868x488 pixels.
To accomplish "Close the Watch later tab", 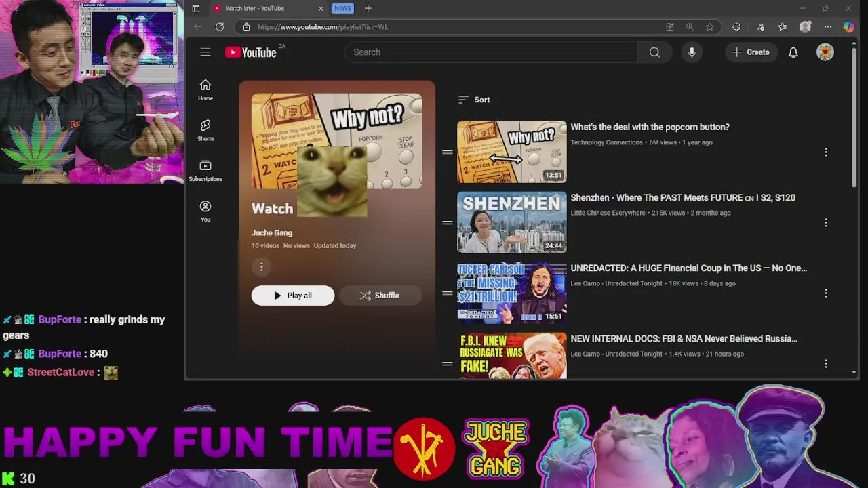I will coord(321,8).
